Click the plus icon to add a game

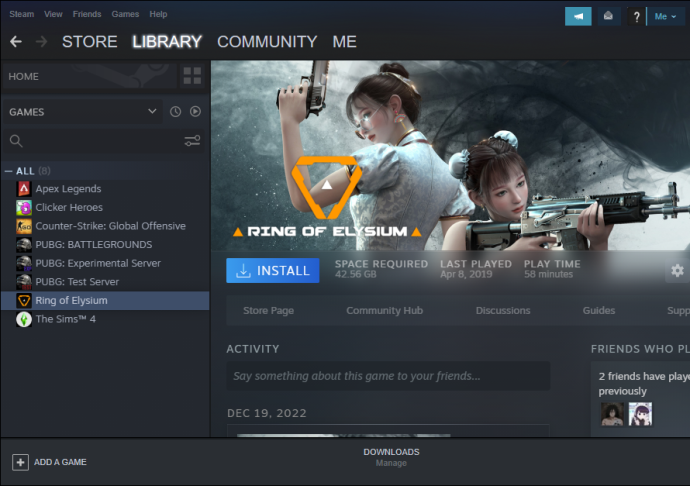click(20, 462)
